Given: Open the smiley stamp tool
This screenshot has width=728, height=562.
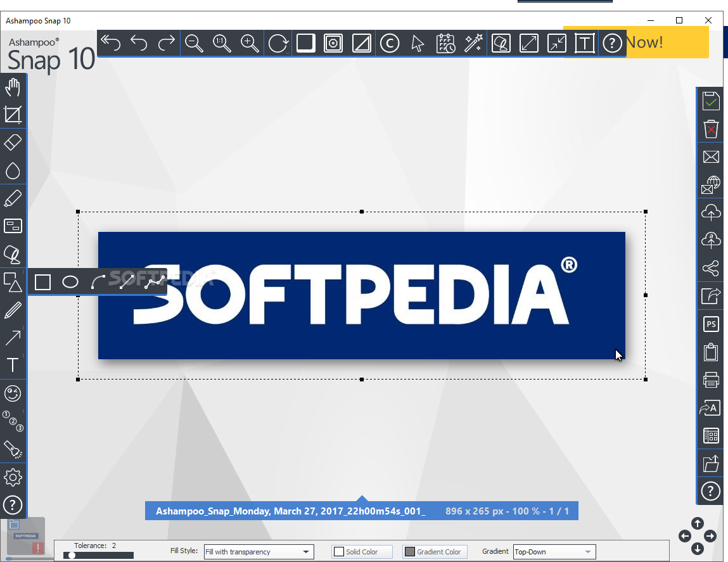Looking at the screenshot, I should click(x=13, y=393).
